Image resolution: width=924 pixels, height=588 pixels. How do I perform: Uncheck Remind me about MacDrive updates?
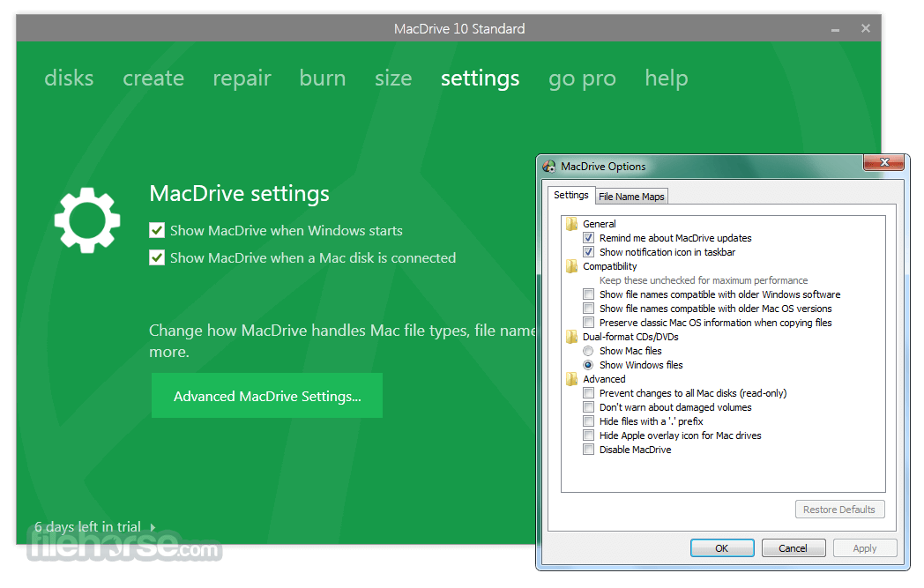click(x=588, y=238)
